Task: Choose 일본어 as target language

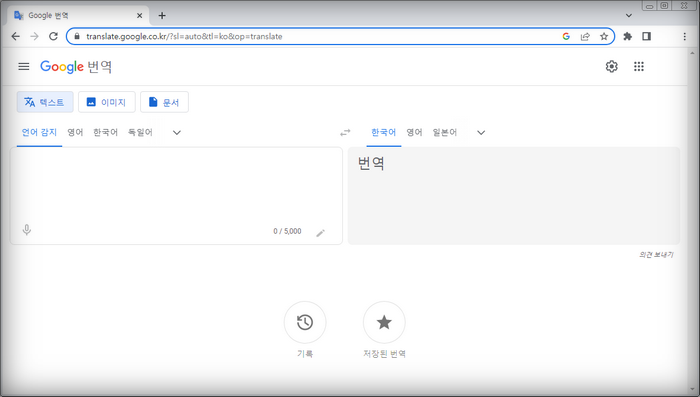Action: click(x=445, y=133)
